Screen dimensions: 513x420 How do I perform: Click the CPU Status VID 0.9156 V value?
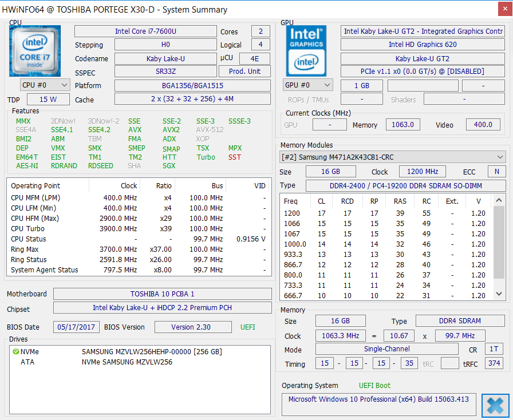251,239
